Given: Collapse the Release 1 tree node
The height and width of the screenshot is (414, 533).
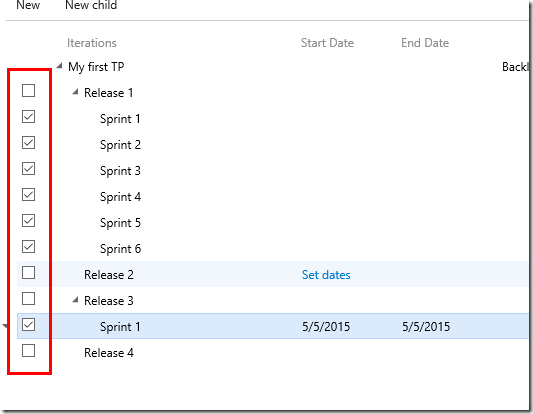Looking at the screenshot, I should click(75, 92).
